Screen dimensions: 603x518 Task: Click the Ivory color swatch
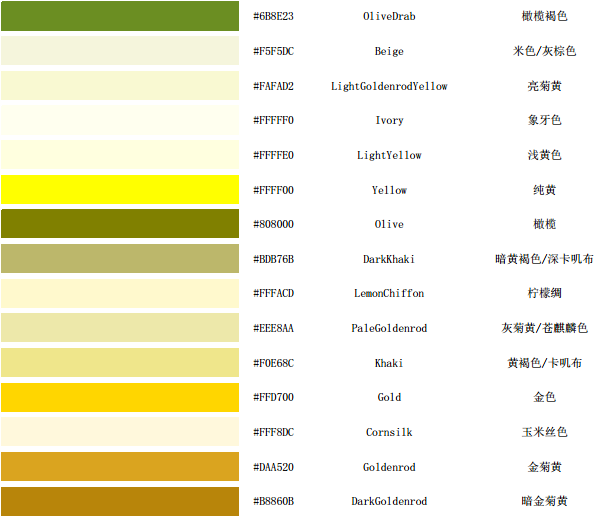click(120, 120)
